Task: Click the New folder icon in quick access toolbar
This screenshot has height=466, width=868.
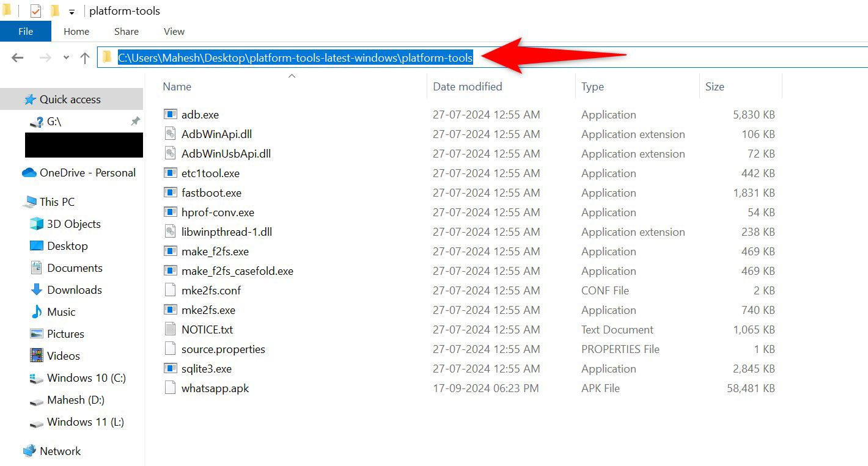Action: coord(54,10)
